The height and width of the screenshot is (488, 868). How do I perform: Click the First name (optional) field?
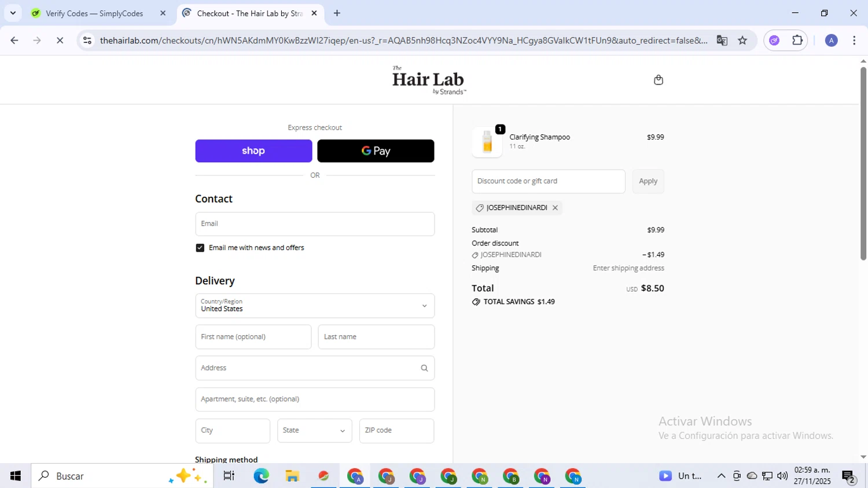(253, 337)
